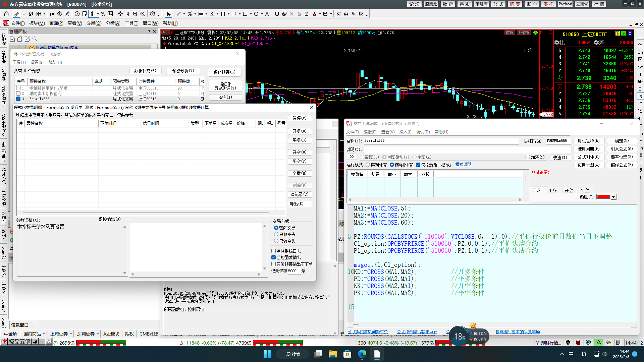This screenshot has height=362, width=644.
Task: Open 模式说明 link
Action: point(463,165)
